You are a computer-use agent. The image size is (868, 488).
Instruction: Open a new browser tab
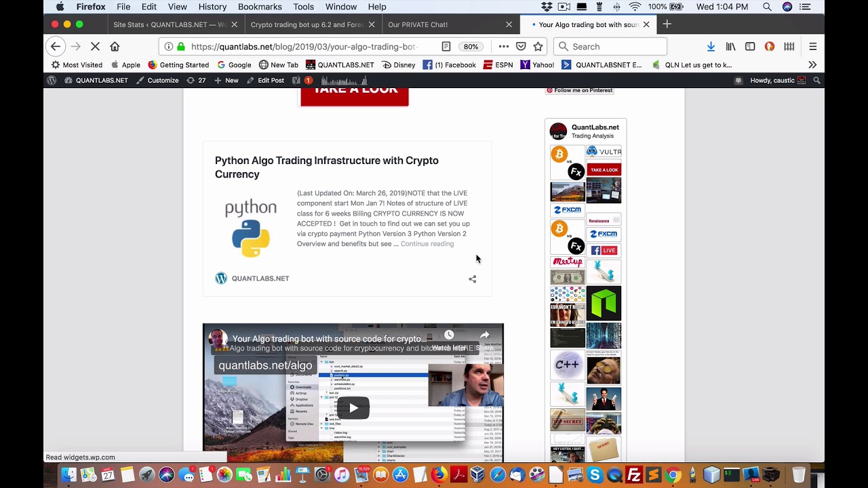[x=667, y=24]
